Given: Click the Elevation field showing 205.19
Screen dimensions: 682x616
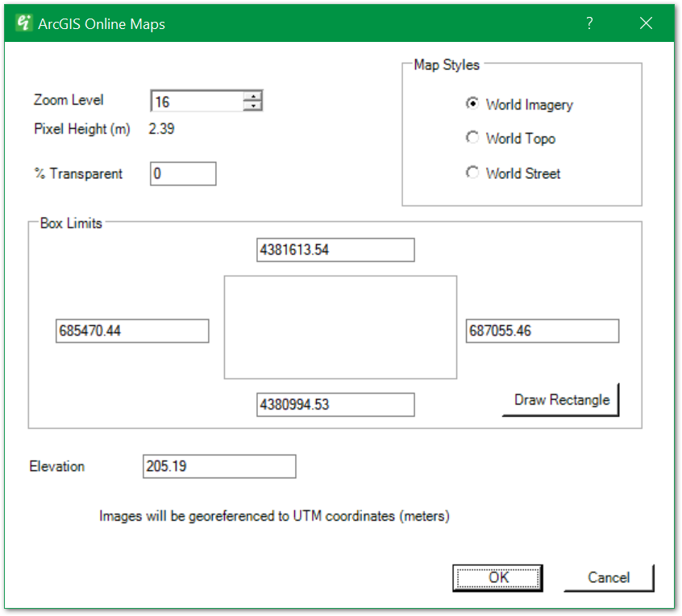Looking at the screenshot, I should click(x=218, y=466).
